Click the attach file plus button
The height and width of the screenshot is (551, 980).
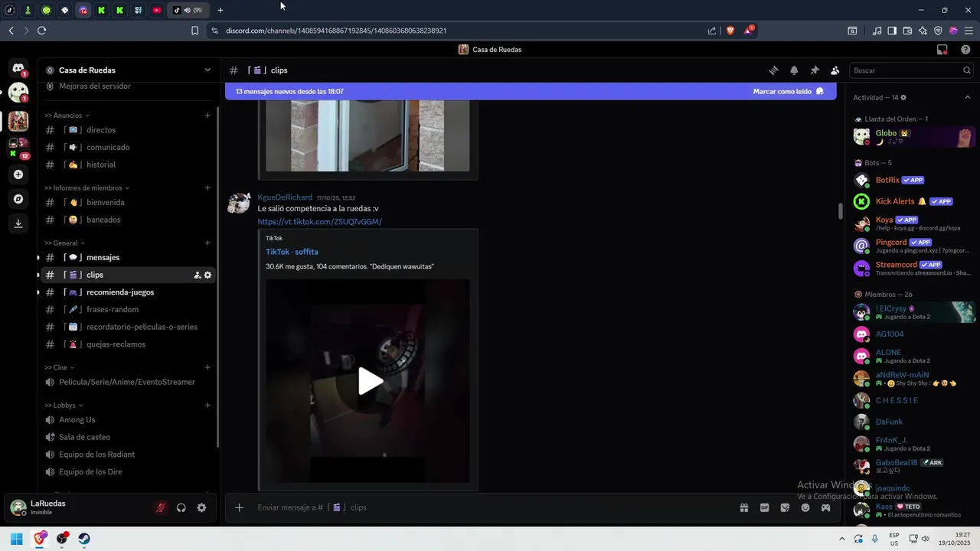pos(239,507)
